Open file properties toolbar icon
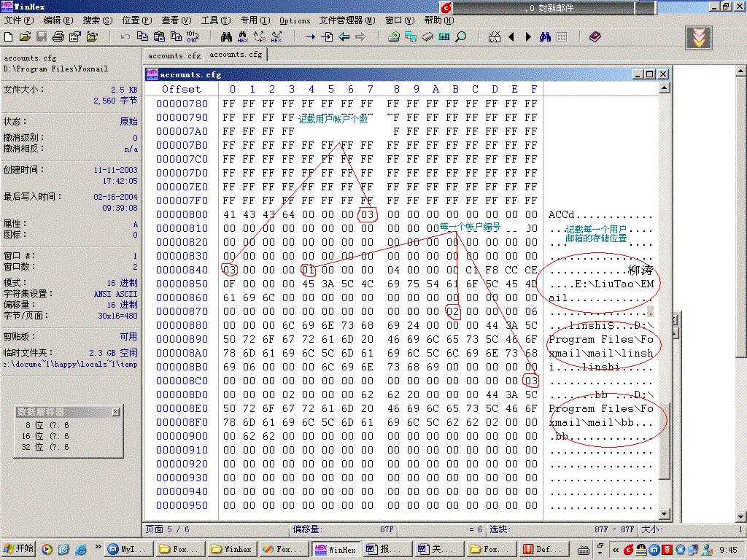This screenshot has width=747, height=560. (x=75, y=36)
